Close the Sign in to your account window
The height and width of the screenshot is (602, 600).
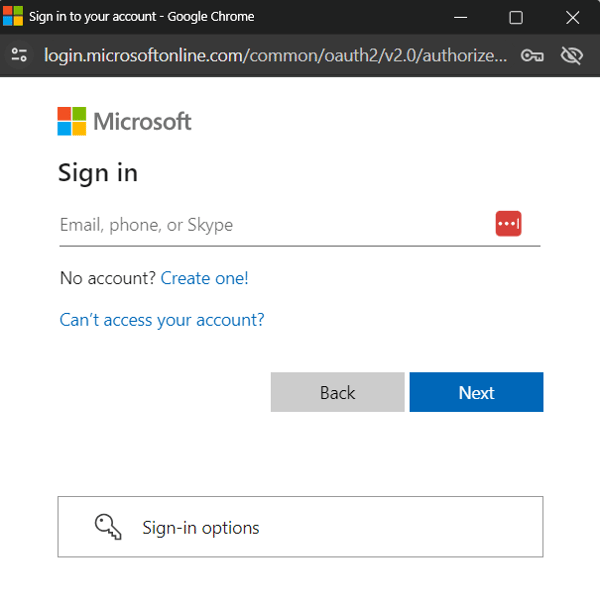pyautogui.click(x=572, y=17)
